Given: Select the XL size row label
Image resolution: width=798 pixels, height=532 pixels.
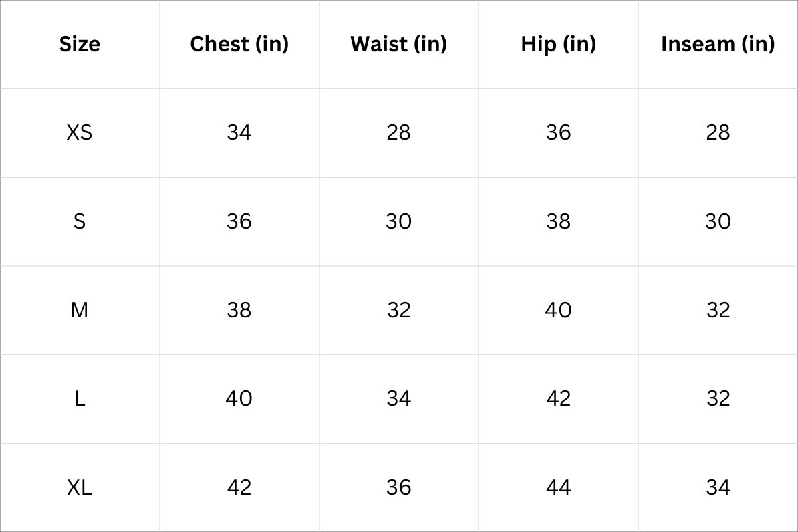Looking at the screenshot, I should coord(80,487).
